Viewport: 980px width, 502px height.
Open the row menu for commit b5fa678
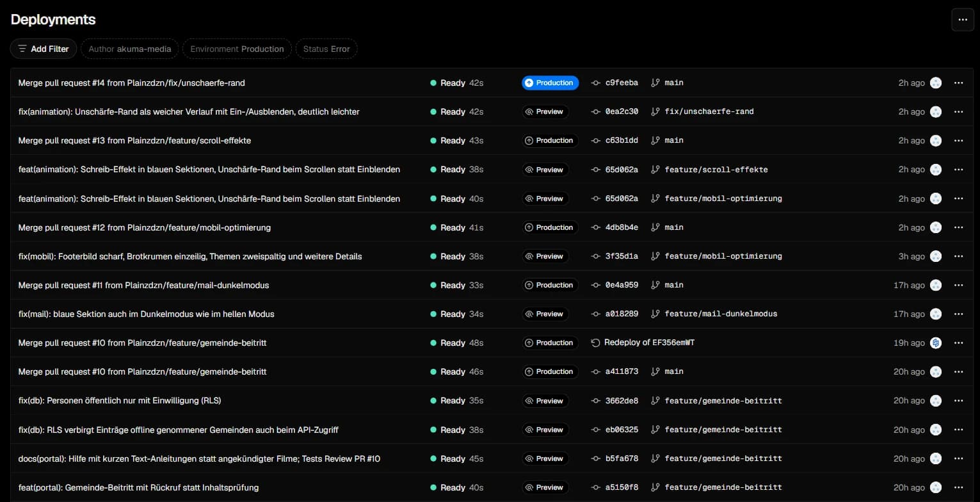(x=958, y=458)
